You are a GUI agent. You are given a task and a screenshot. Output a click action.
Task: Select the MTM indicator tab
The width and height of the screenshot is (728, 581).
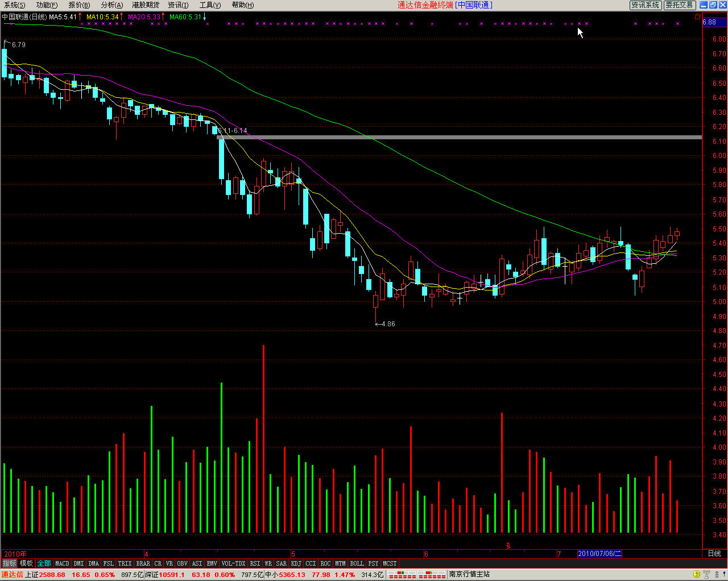pos(341,563)
